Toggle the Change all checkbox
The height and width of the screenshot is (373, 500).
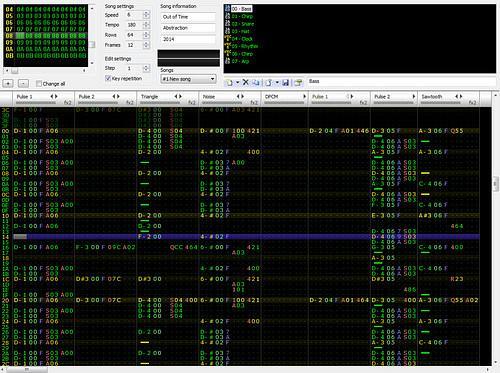[x=39, y=84]
